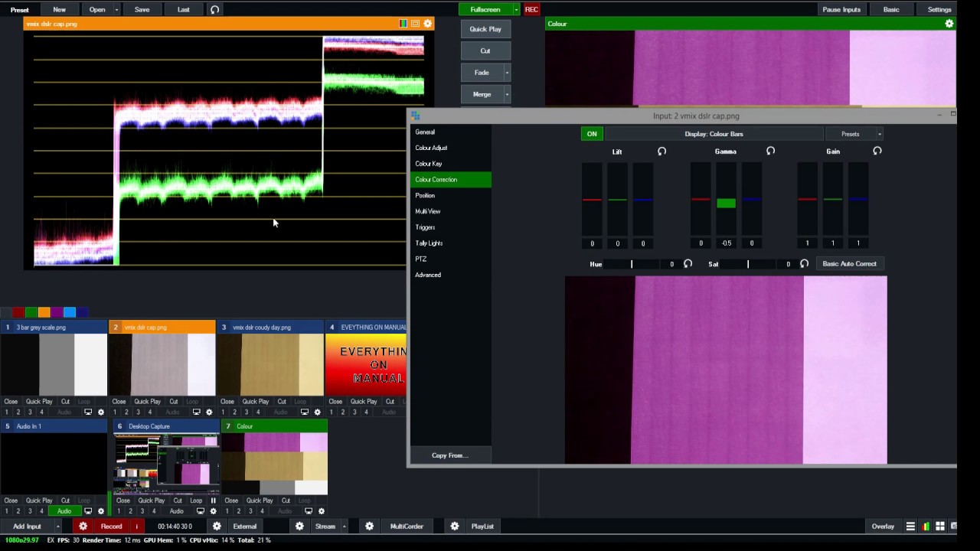This screenshot has width=980, height=551.
Task: Toggle Audio on the Desktop Capture input
Action: point(176,511)
